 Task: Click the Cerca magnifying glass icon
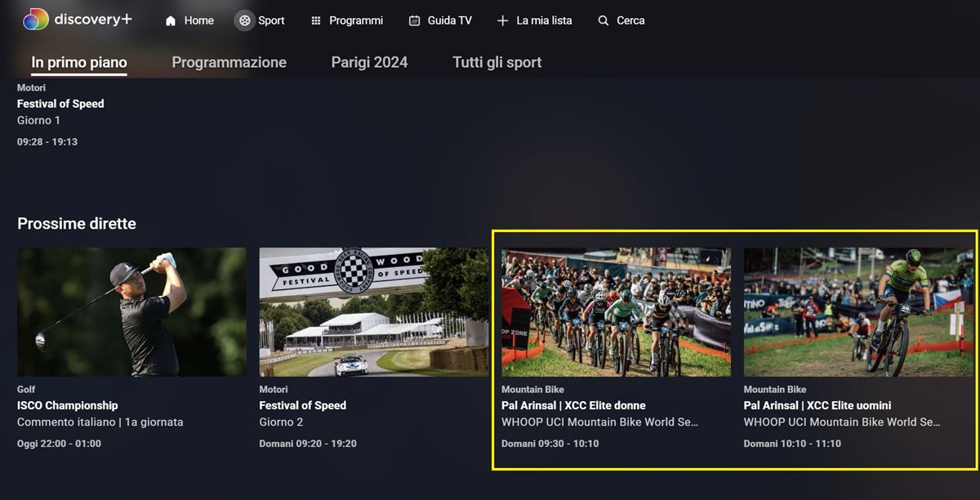point(604,20)
